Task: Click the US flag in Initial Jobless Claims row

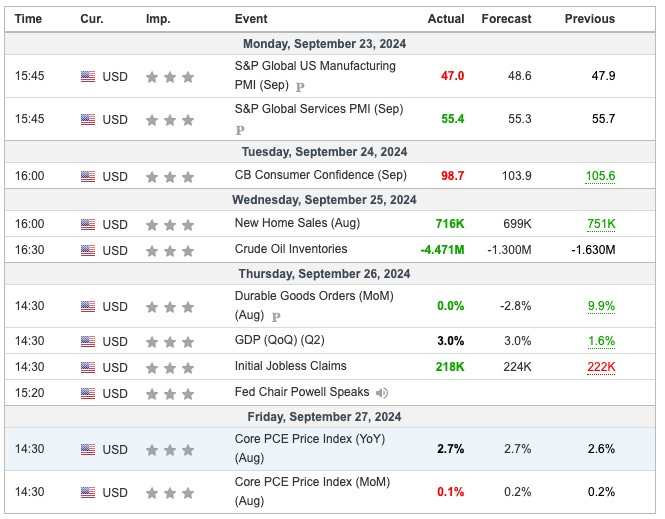Action: pos(88,367)
